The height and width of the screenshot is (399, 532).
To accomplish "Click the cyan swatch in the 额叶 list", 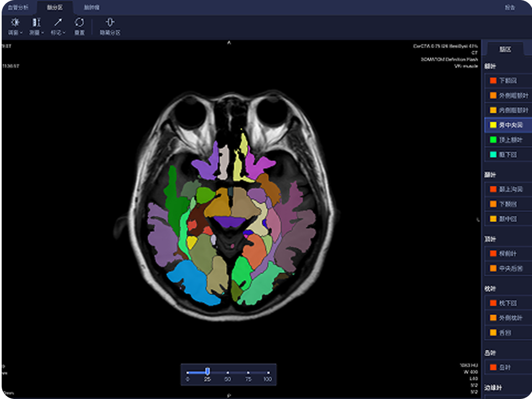I will [x=492, y=155].
